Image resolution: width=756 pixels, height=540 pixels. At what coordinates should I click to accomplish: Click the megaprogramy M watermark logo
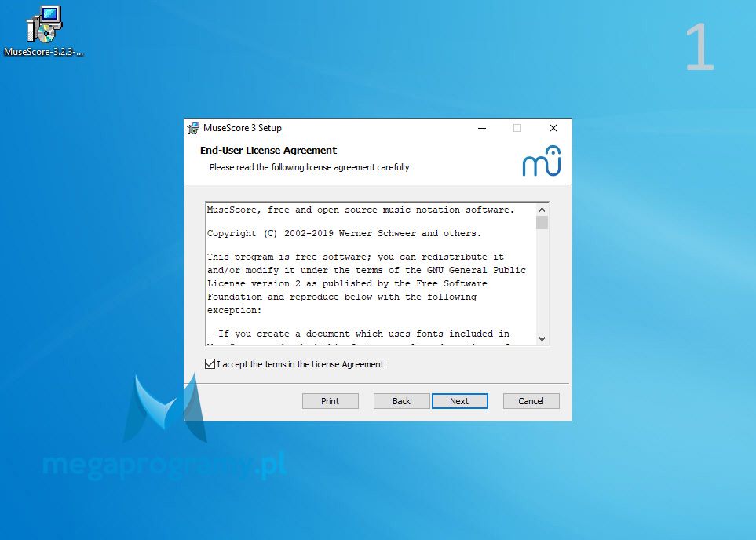pos(165,408)
